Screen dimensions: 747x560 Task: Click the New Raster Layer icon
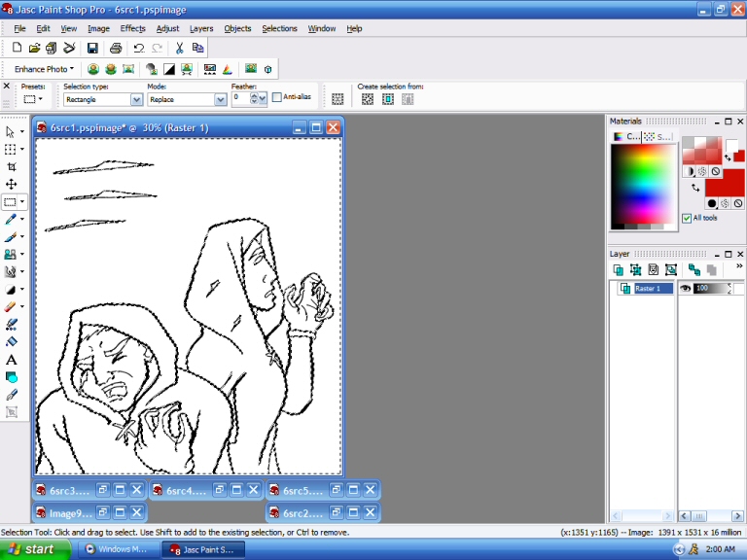[619, 269]
